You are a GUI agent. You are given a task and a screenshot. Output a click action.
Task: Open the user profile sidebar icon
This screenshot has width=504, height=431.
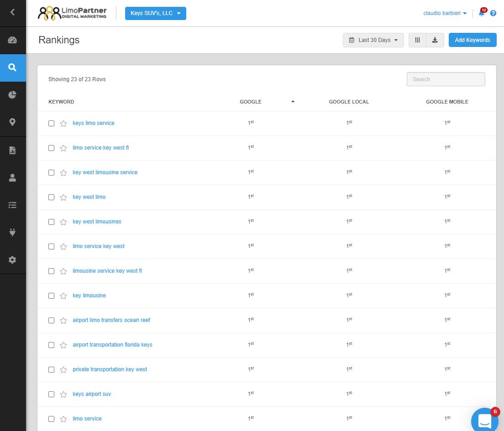(12, 177)
